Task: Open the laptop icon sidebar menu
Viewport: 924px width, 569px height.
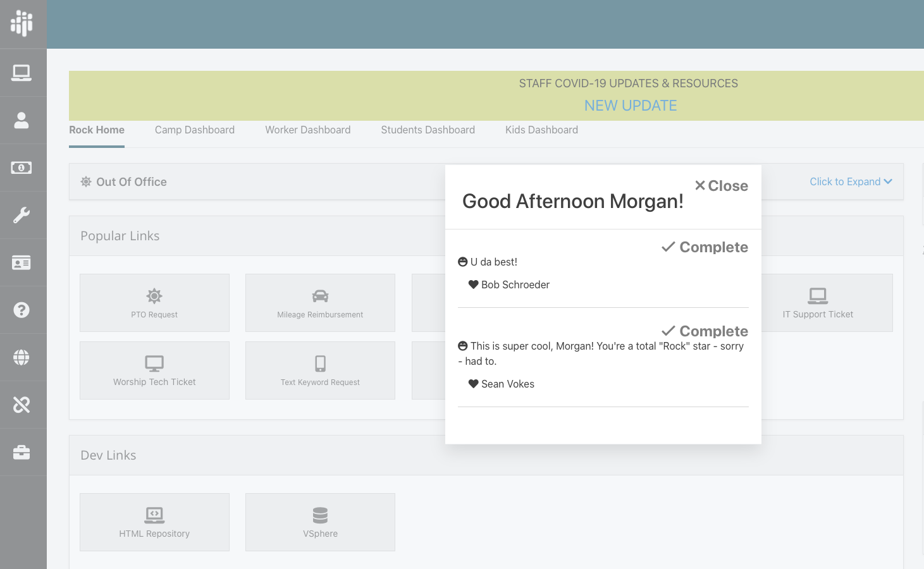Action: 22,73
